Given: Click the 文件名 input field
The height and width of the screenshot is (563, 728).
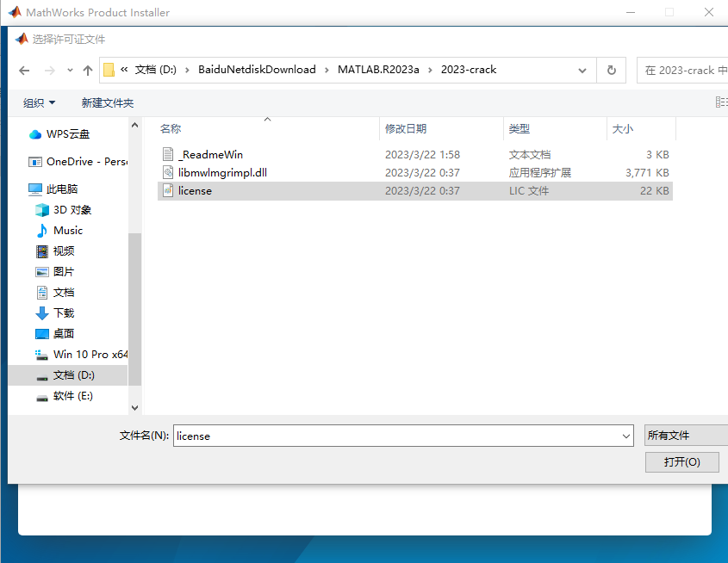Looking at the screenshot, I should coord(397,436).
